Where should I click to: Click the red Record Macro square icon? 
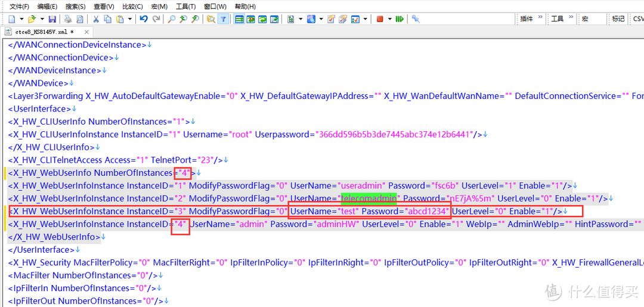pos(380,19)
